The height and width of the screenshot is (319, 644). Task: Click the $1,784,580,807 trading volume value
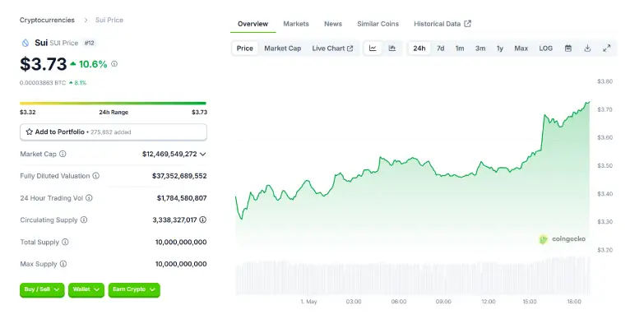point(182,198)
